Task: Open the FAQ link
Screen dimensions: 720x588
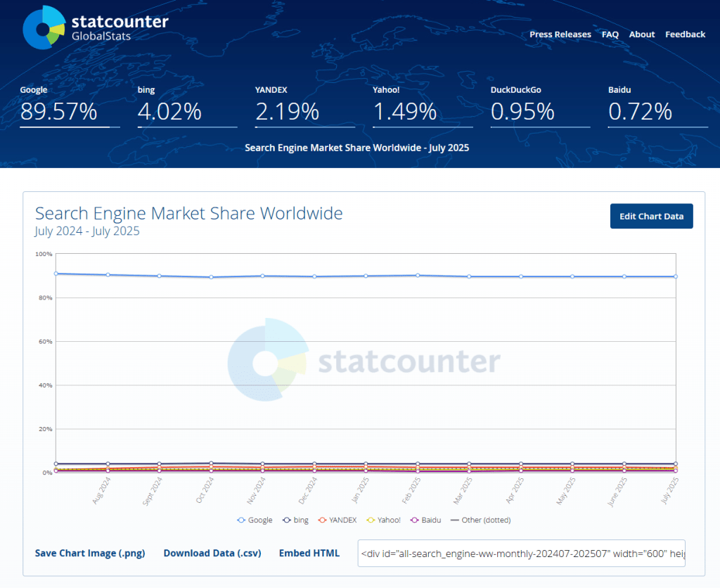Action: (x=610, y=34)
